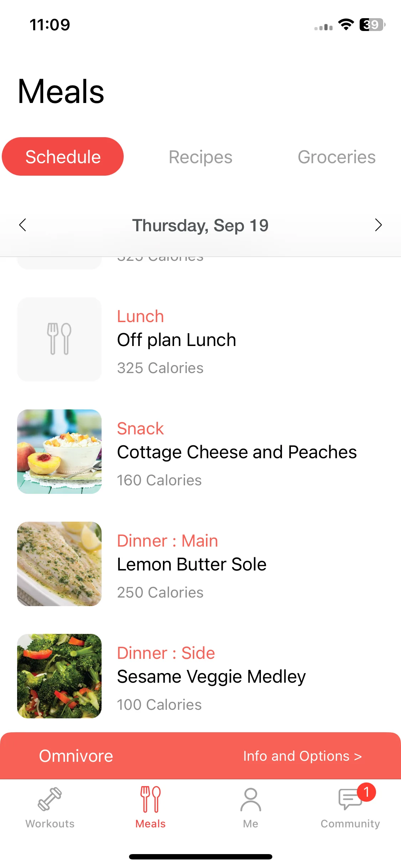Go to next day with right chevron
Viewport: 401px width, 868px height.
pyautogui.click(x=378, y=225)
